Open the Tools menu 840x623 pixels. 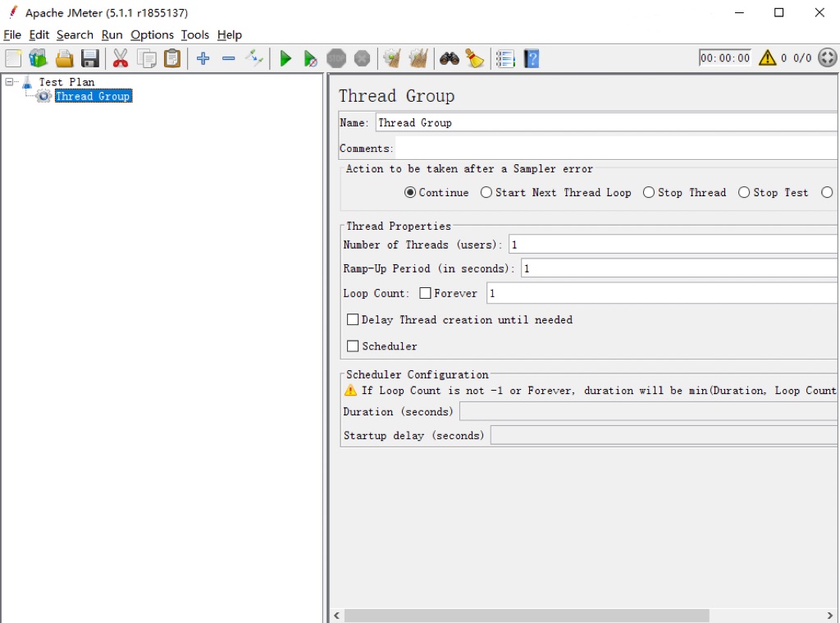pyautogui.click(x=195, y=34)
